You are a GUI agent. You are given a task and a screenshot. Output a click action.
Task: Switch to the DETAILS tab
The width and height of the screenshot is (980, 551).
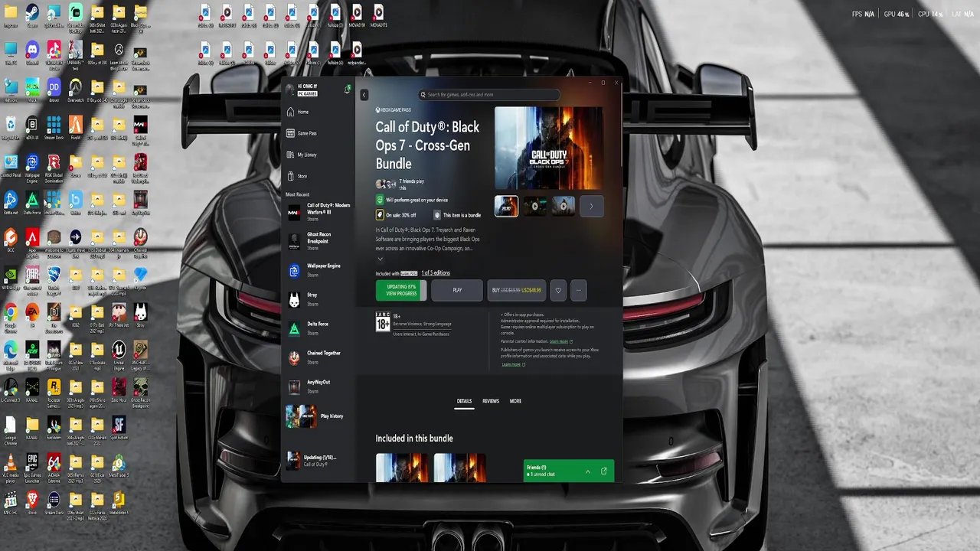(x=464, y=401)
